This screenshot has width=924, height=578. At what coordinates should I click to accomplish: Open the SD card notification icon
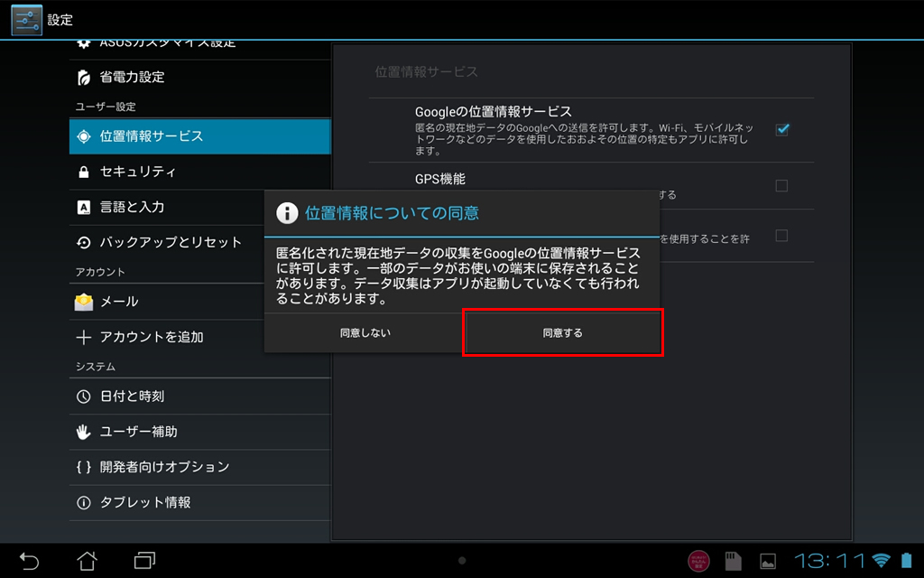pyautogui.click(x=733, y=561)
